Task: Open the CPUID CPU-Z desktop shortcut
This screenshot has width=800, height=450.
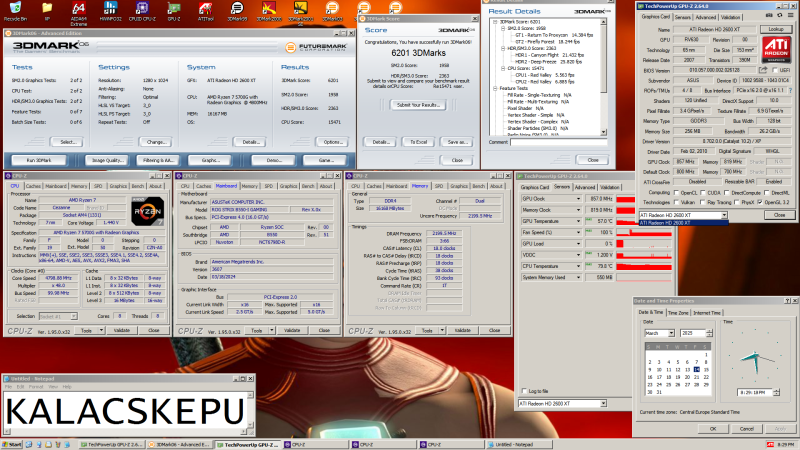Action: coord(142,9)
